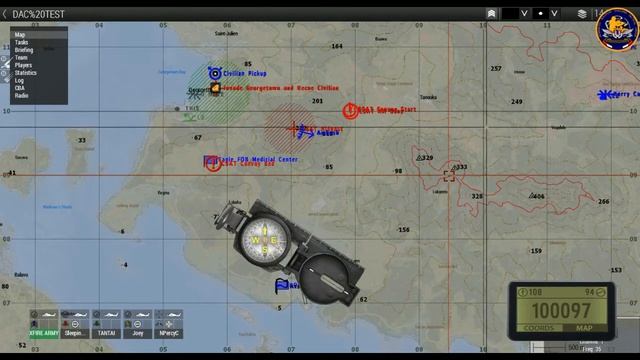Select the dot marker shape box

click(540, 13)
